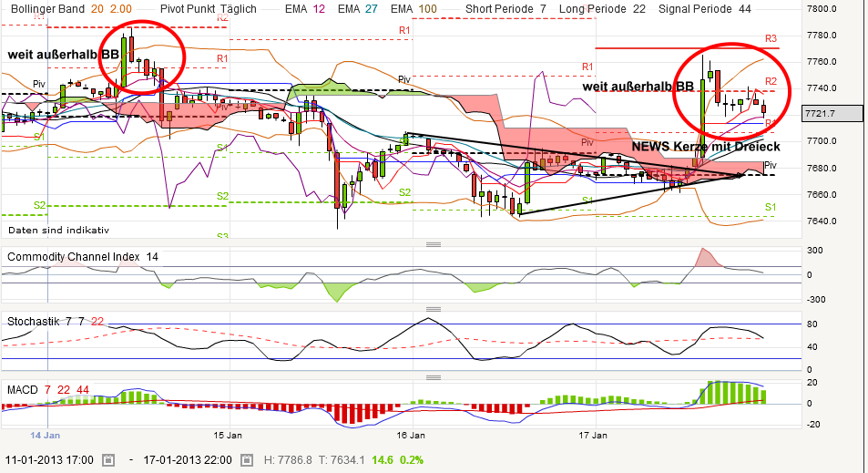Image resolution: width=868 pixels, height=473 pixels.
Task: Grab the divider handle above Commodity Channel Index panel
Action: click(434, 244)
